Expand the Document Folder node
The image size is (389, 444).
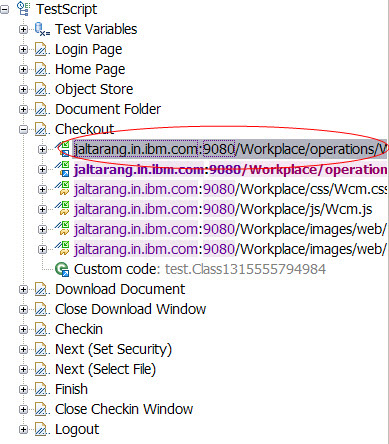click(x=23, y=110)
